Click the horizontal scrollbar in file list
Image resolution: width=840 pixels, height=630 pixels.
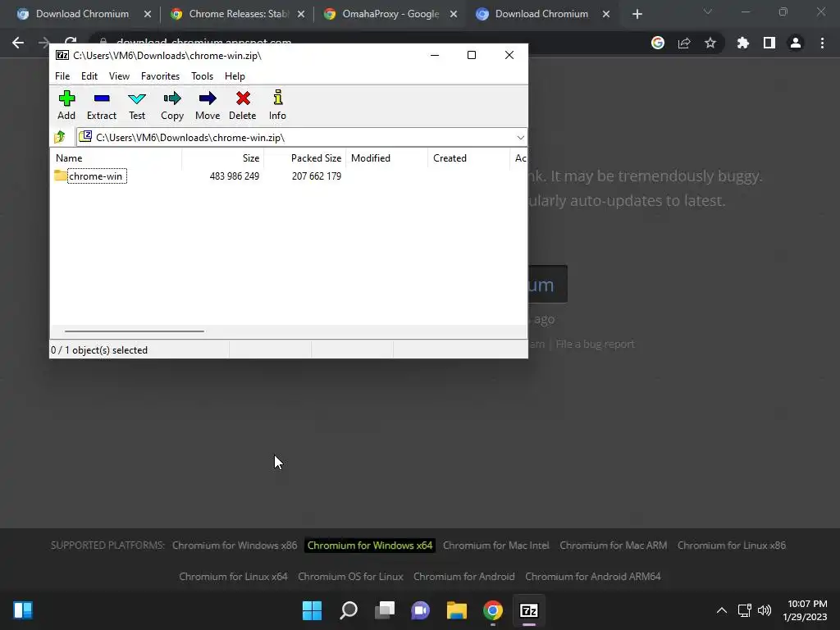tap(134, 331)
